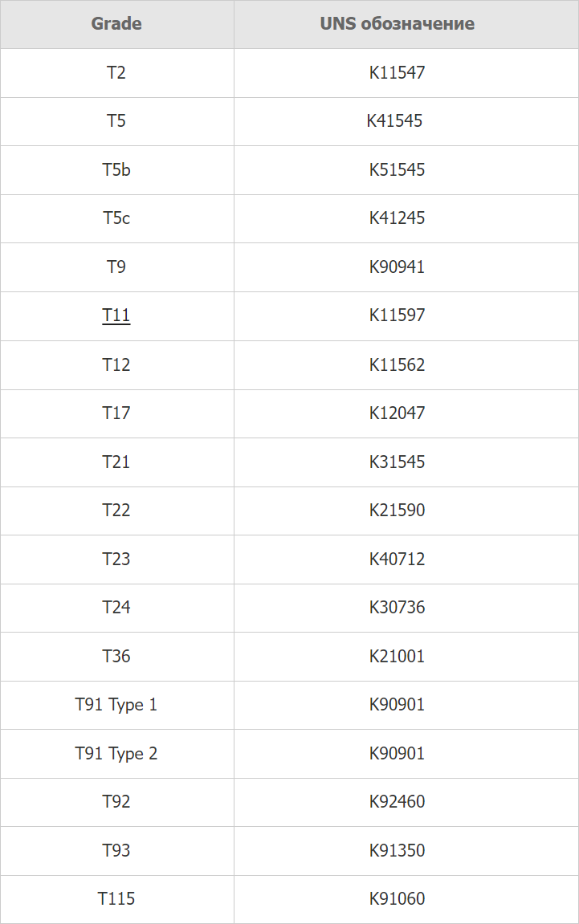Click the T9 grade cell
Viewport: 579px width, 924px height.
point(116,267)
